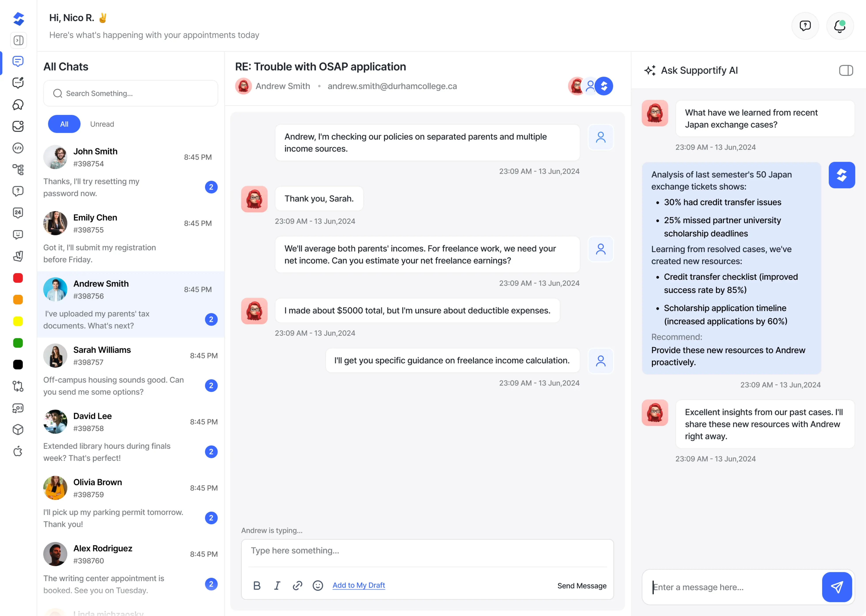
Task: Click the message text field 'Type here something...'
Action: [x=428, y=551]
